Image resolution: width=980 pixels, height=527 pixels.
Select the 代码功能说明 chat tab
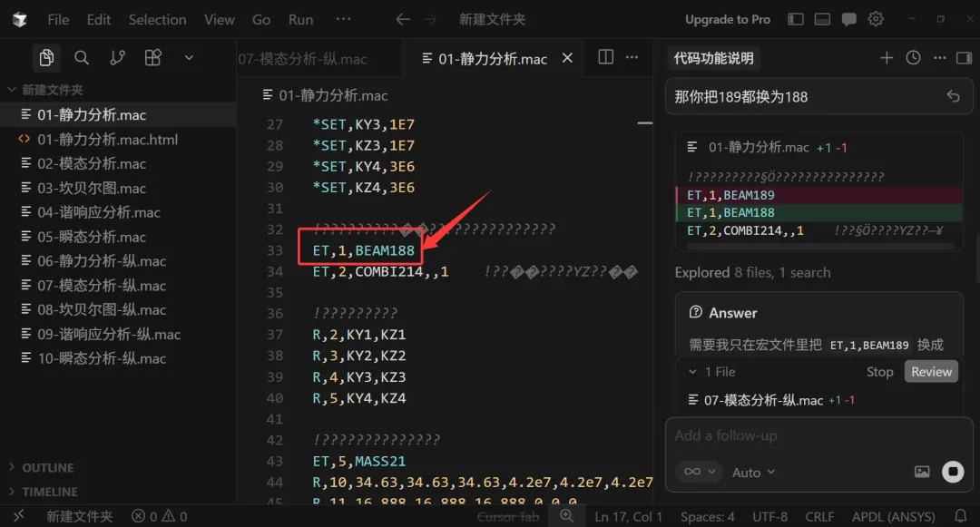[714, 58]
